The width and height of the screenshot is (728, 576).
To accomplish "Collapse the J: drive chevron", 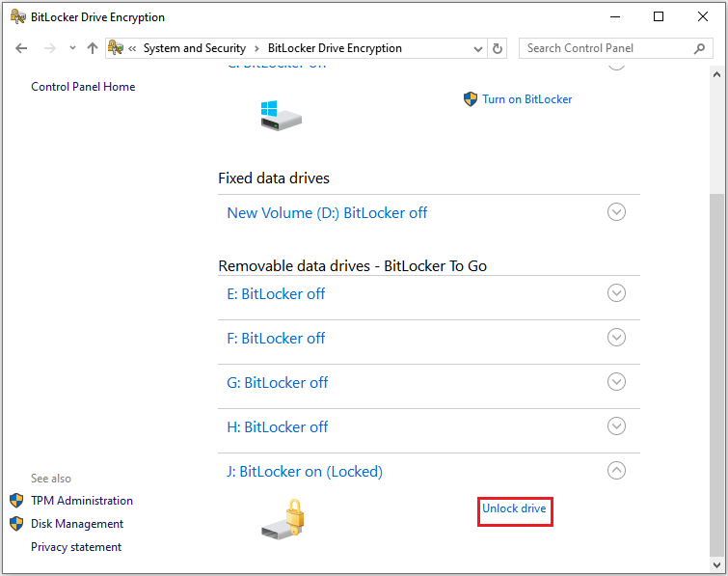I will pos(616,471).
